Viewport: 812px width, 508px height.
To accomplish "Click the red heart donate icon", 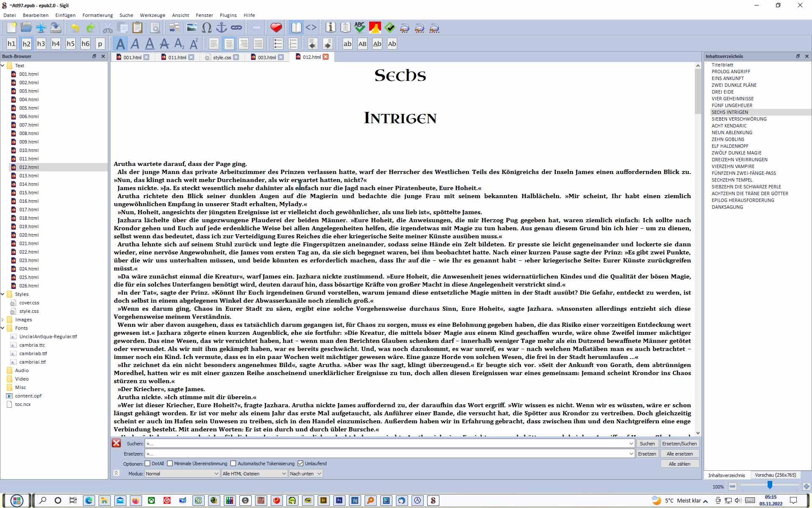I will click(x=276, y=28).
